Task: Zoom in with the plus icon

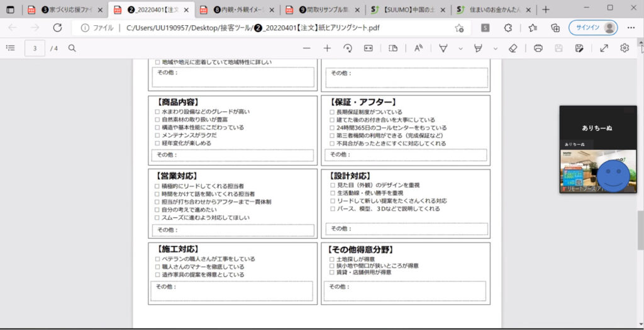Action: click(x=327, y=48)
